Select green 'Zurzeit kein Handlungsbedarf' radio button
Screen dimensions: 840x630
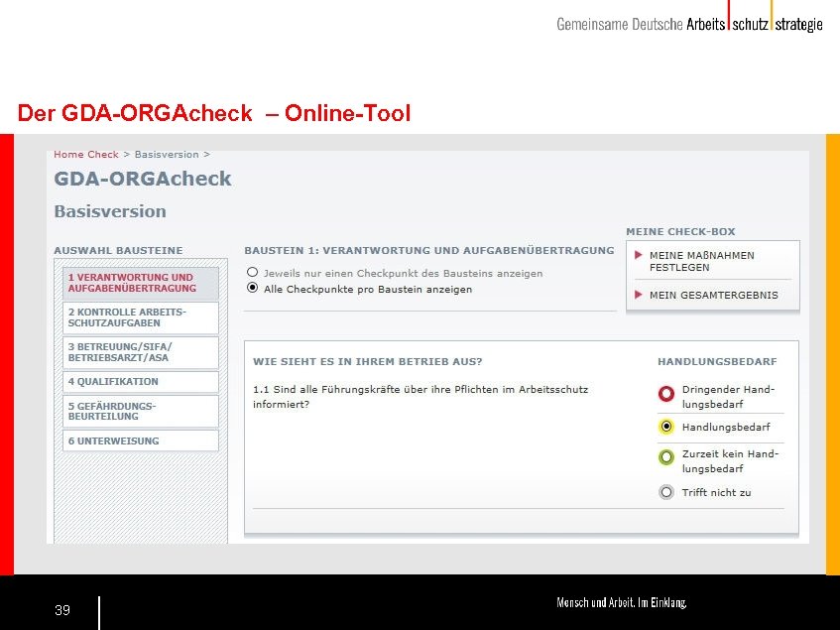(665, 457)
